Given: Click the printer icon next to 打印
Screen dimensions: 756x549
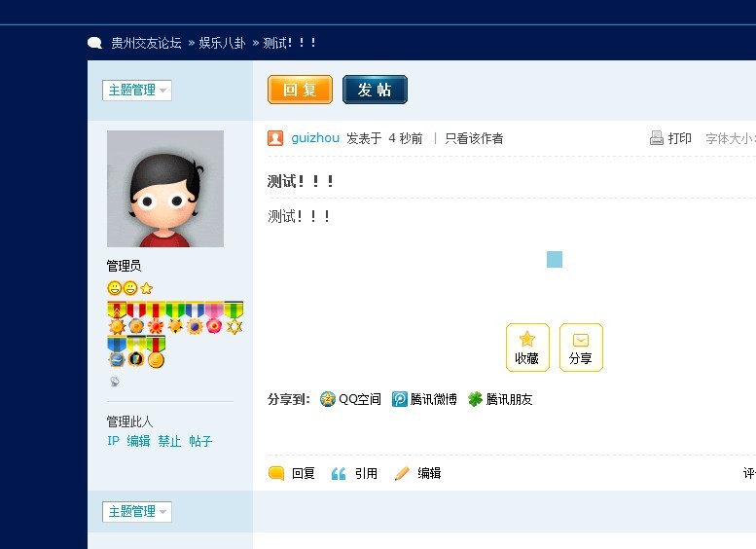Looking at the screenshot, I should (656, 138).
